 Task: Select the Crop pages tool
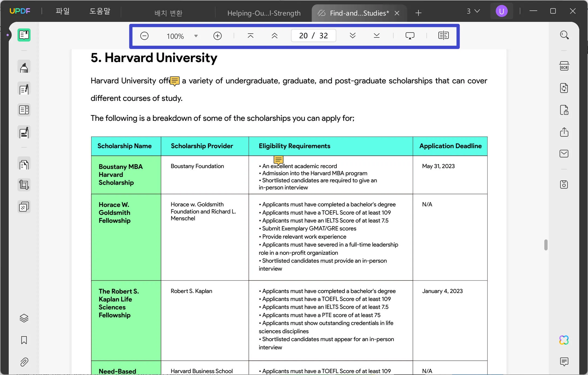click(x=24, y=185)
